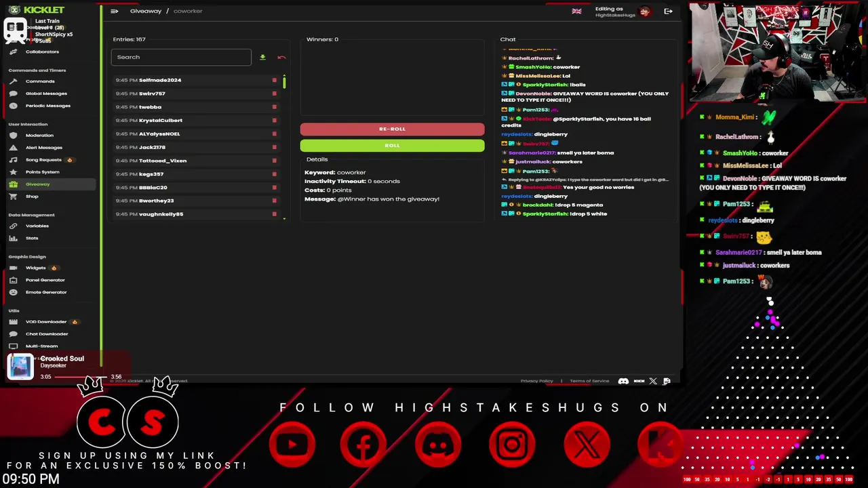Reset entries using the red undo arrow

[x=281, y=58]
